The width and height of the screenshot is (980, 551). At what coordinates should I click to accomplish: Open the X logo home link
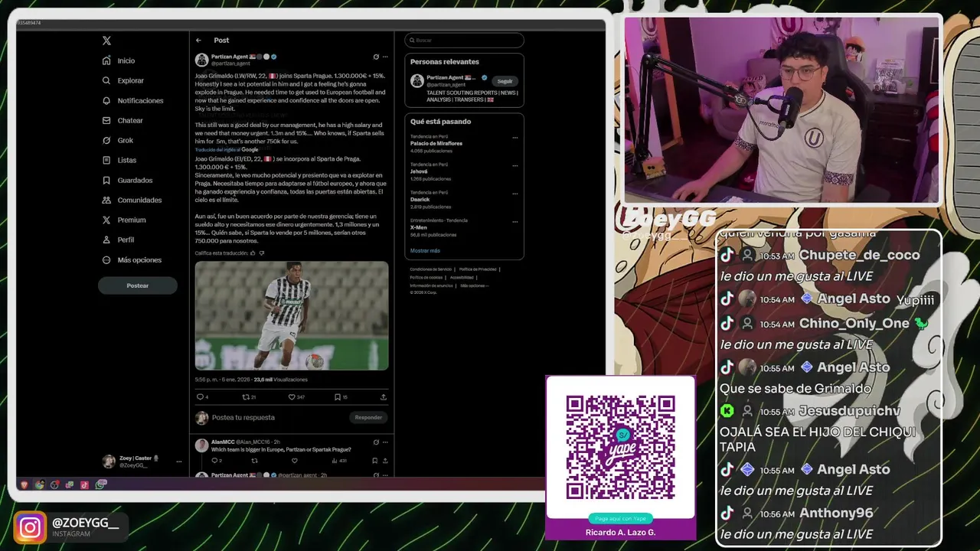106,41
